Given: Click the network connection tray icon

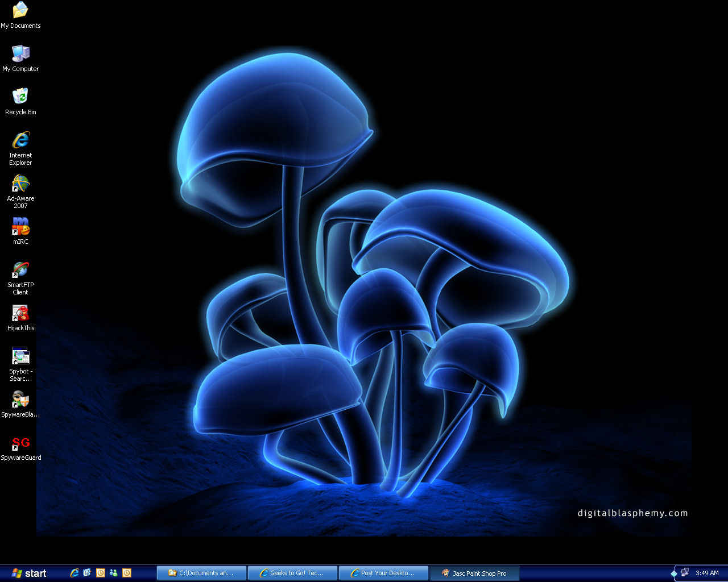Looking at the screenshot, I should [x=685, y=573].
